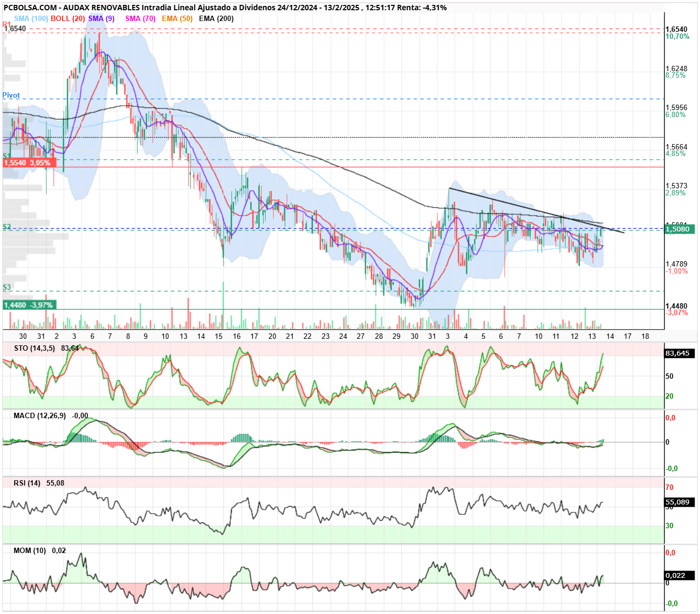The width and height of the screenshot is (700, 614).
Task: Click the MOM (10) indicator label
Action: [x=30, y=550]
